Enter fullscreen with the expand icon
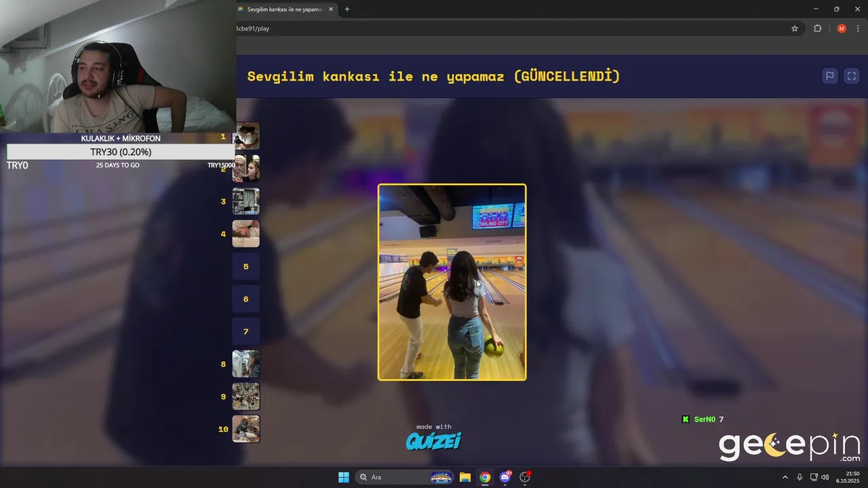868x488 pixels. 852,76
